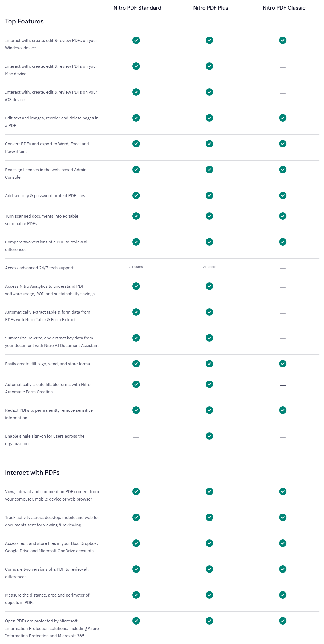
Task: Select the Nitro PDF Classic column header
Action: coord(284,8)
